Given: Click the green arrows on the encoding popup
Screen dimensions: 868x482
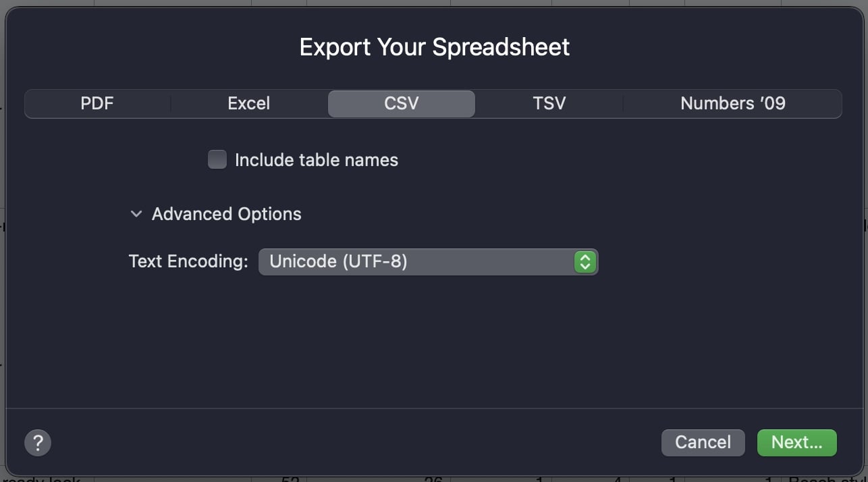Looking at the screenshot, I should 585,262.
